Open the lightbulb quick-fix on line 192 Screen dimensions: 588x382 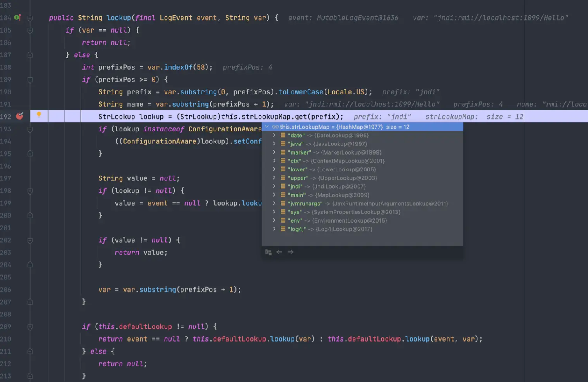pyautogui.click(x=39, y=115)
